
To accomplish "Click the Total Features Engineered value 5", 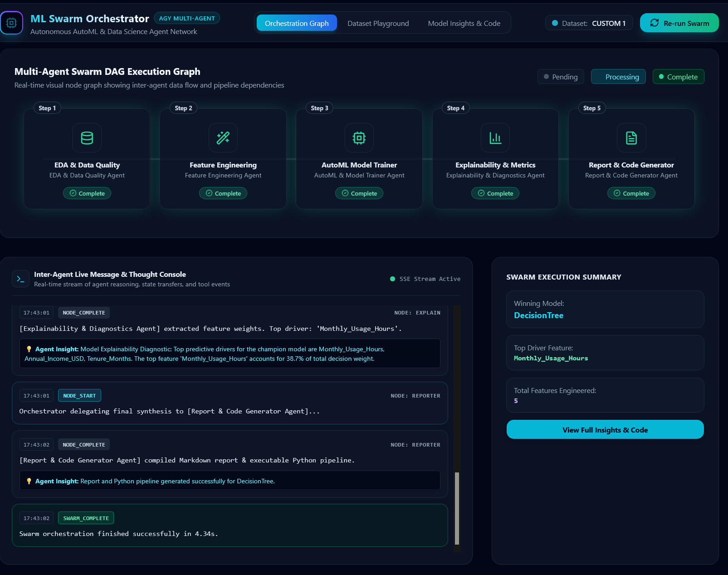I will [516, 401].
